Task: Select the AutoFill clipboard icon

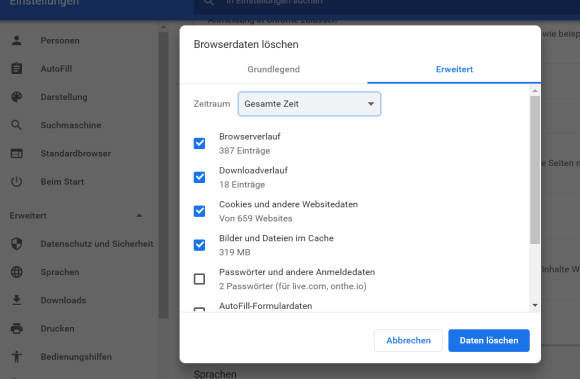Action: (17, 68)
